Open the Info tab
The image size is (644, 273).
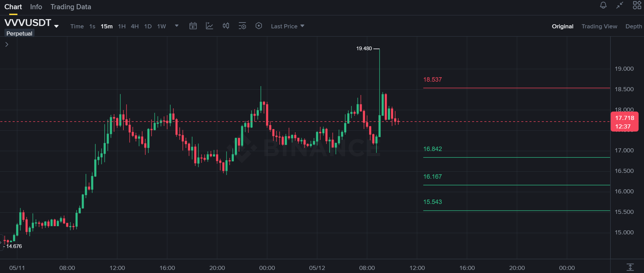coord(36,7)
